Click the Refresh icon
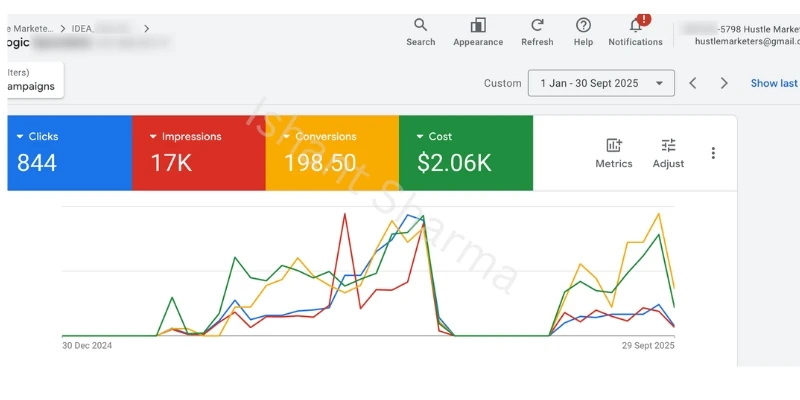The image size is (800, 400). click(x=537, y=25)
